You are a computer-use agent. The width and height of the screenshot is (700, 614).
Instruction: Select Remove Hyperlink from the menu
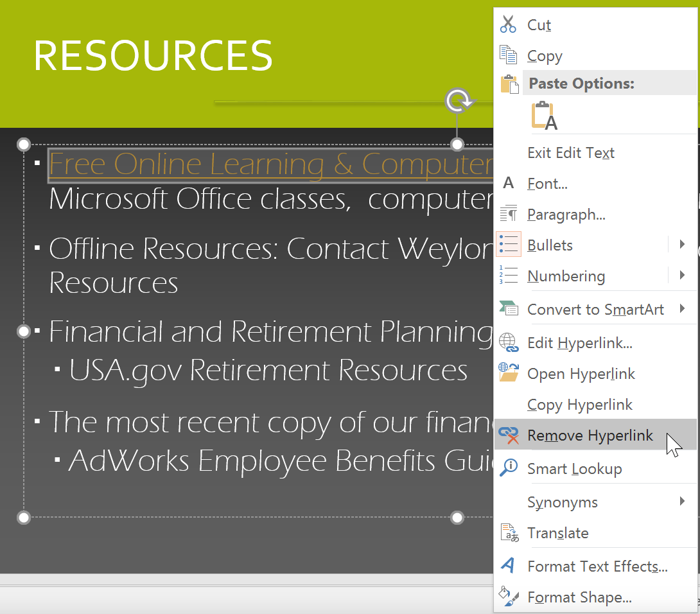tap(590, 435)
